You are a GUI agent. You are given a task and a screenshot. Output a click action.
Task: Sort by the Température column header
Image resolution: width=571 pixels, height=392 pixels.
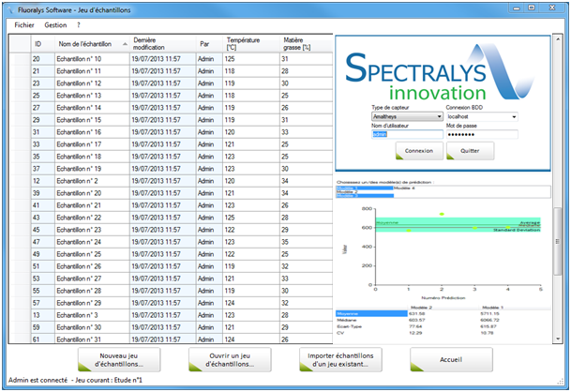(244, 43)
